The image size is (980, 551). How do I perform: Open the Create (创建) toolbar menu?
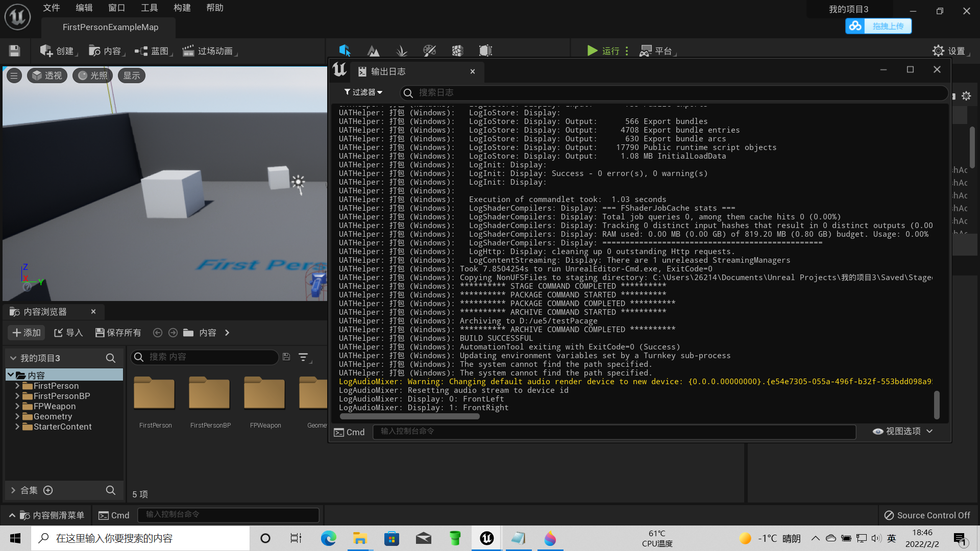tap(58, 51)
